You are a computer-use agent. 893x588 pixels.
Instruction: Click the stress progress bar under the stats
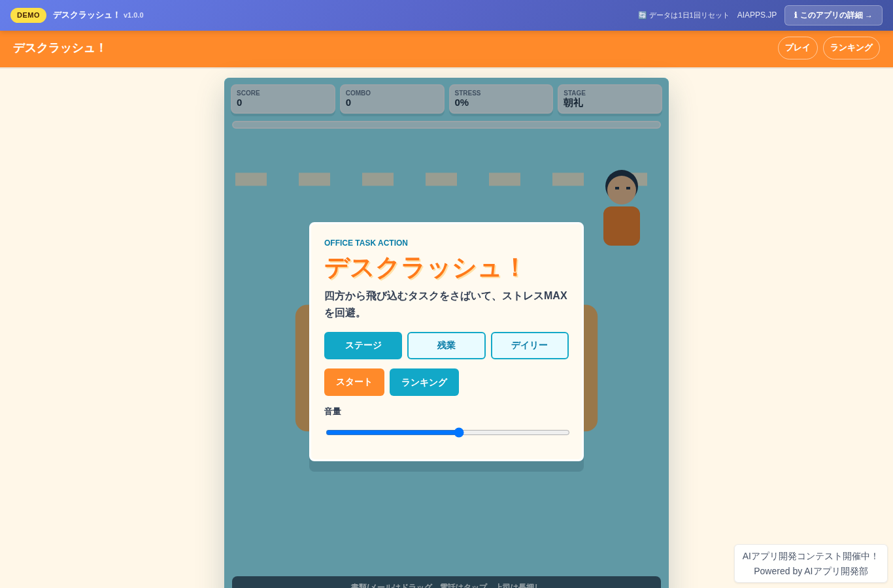pyautogui.click(x=446, y=125)
